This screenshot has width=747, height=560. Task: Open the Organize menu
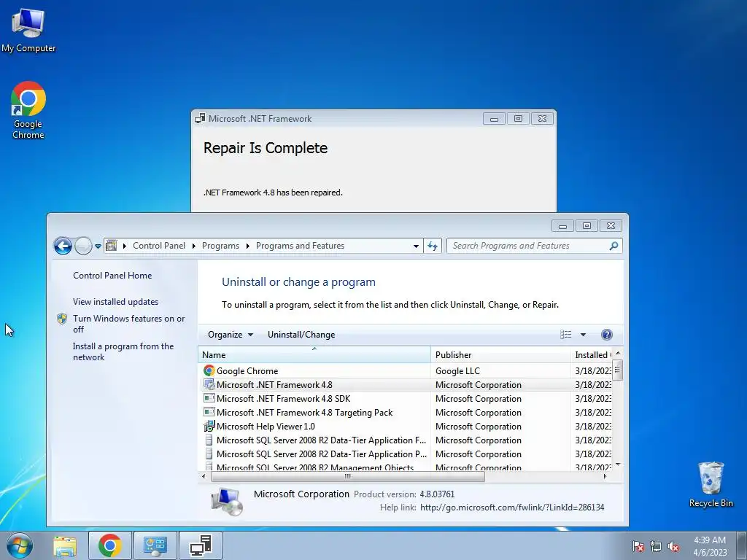pyautogui.click(x=231, y=335)
